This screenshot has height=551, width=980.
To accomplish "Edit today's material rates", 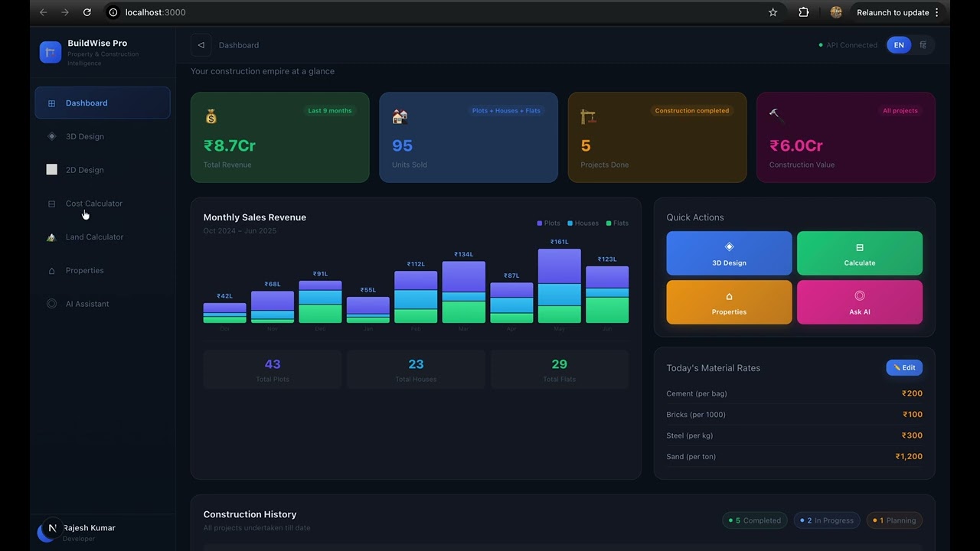I will [x=904, y=368].
